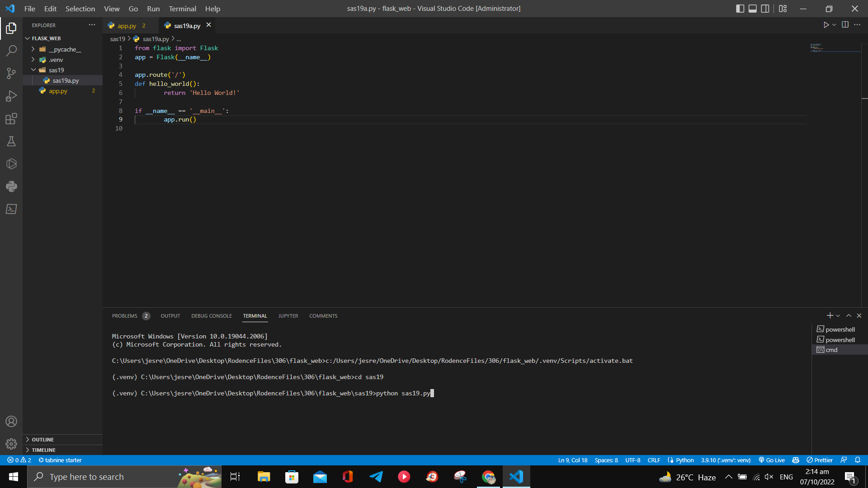Run the sas19a.py file with the play button
The height and width of the screenshot is (488, 868).
826,25
